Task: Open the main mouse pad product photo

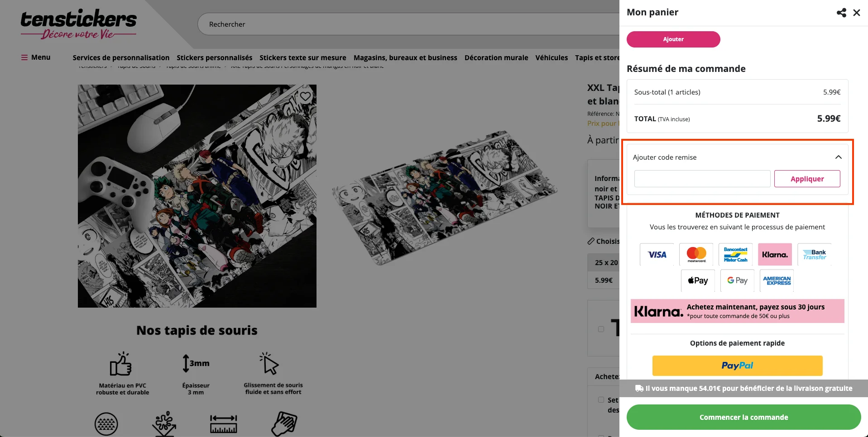Action: (197, 196)
